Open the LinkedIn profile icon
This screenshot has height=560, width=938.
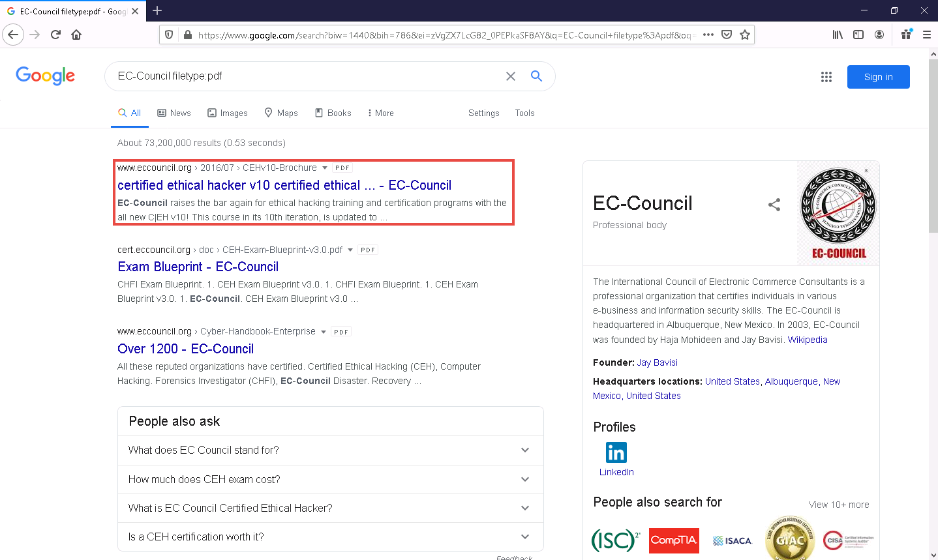coord(616,452)
